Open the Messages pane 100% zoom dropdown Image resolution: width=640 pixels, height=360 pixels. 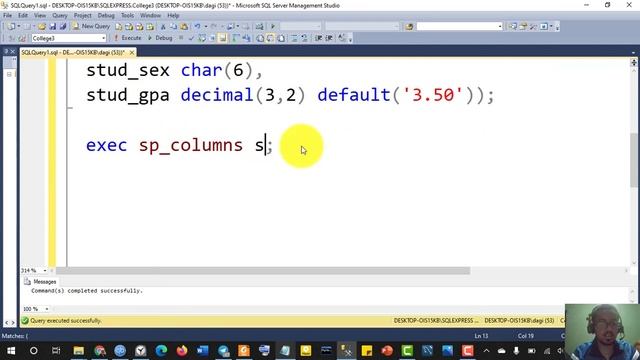coord(47,309)
